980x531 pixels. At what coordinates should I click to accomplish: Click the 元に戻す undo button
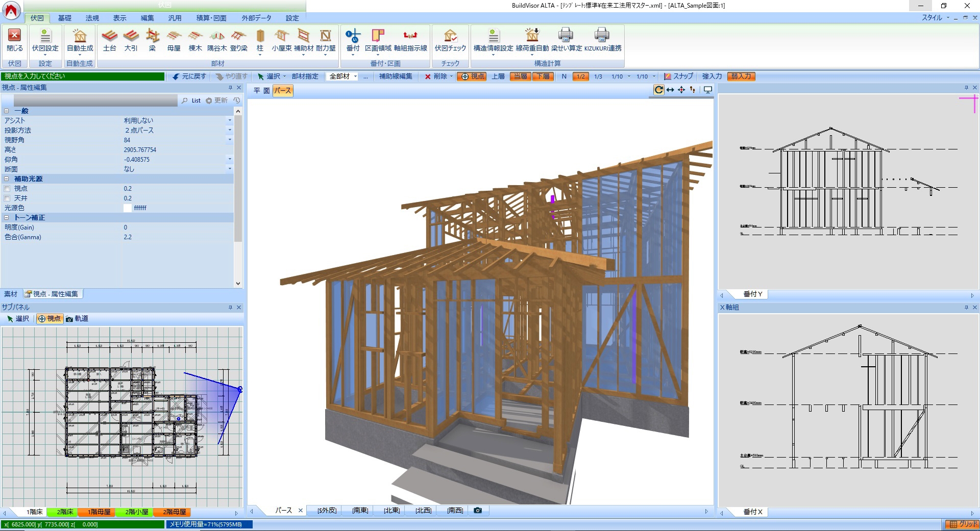(x=189, y=77)
